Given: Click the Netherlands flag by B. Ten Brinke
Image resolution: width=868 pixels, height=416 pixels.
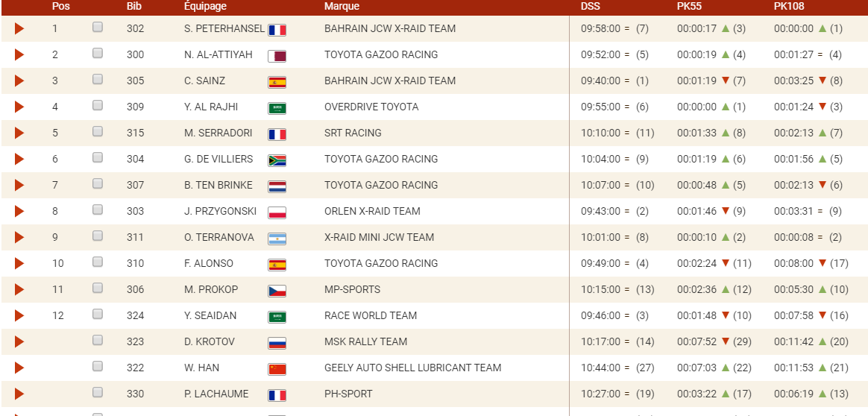Looking at the screenshot, I should click(277, 186).
